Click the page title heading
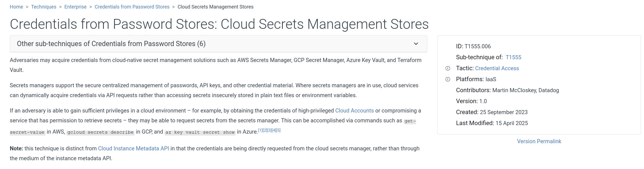Image resolution: width=644 pixels, height=169 pixels. tap(219, 24)
